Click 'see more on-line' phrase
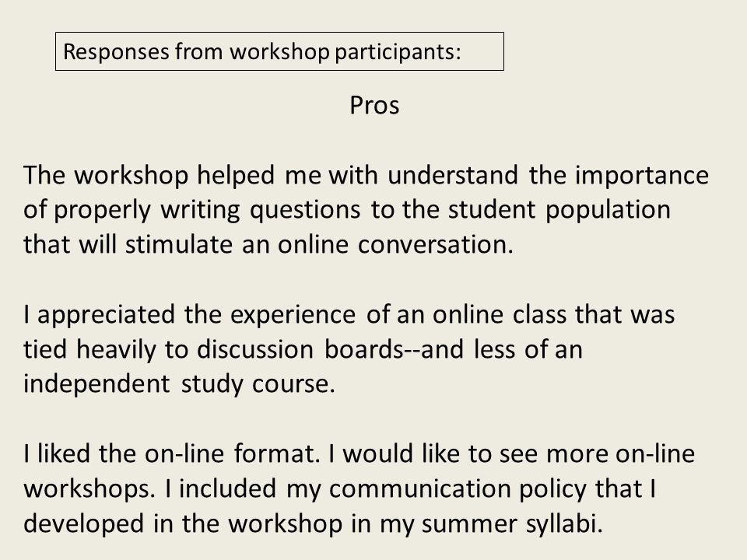The image size is (747, 560). tap(597, 453)
